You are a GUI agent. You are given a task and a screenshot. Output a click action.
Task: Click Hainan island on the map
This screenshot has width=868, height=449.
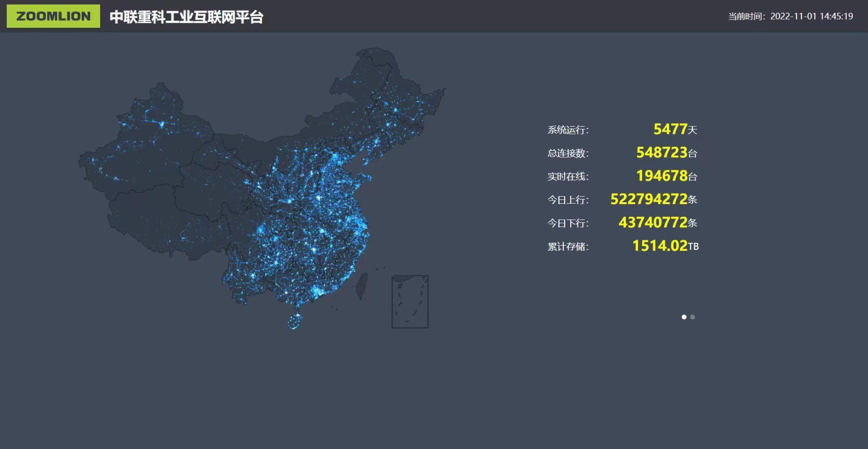tap(295, 322)
